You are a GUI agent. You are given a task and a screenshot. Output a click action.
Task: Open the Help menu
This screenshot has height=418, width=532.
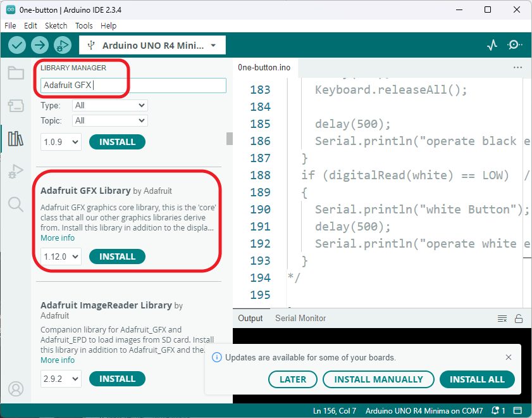[109, 26]
